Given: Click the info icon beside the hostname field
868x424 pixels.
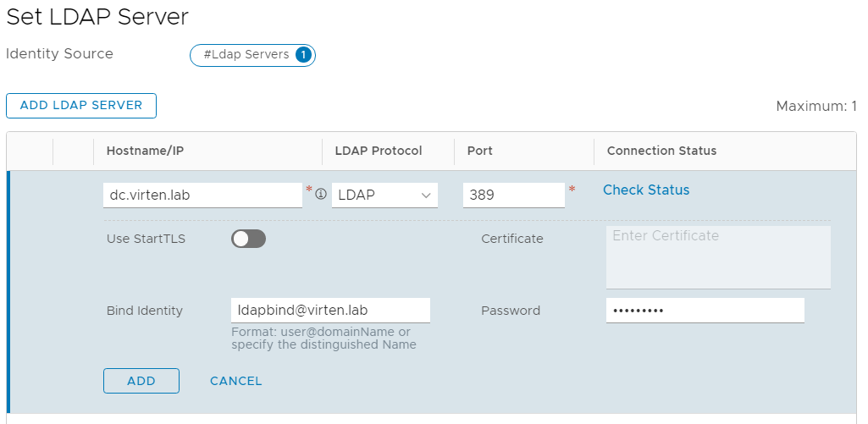Looking at the screenshot, I should click(320, 194).
